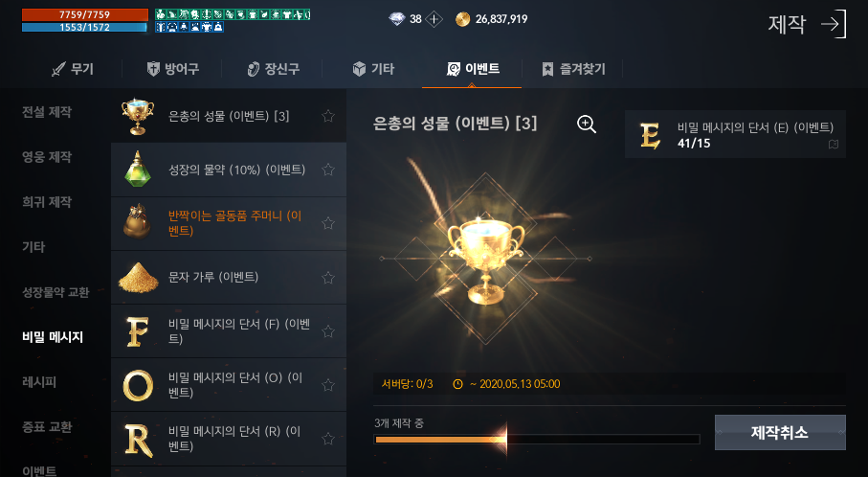Click the golden trophy icon in recipe list

click(x=137, y=116)
